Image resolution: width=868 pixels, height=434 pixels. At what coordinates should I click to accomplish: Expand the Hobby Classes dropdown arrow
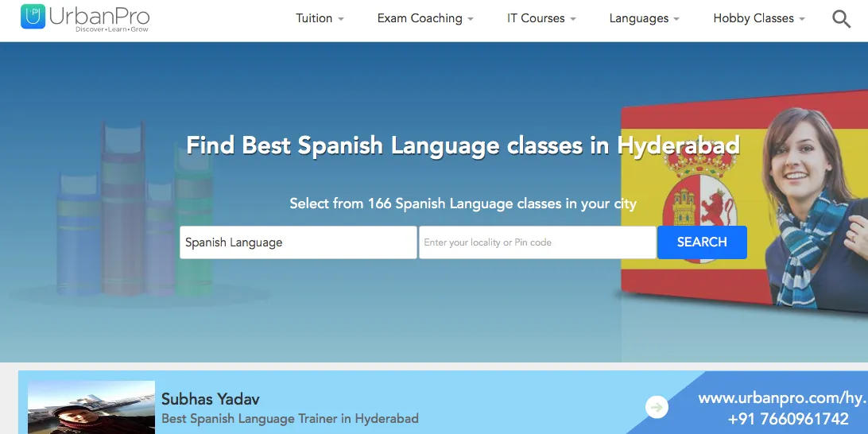coord(801,19)
